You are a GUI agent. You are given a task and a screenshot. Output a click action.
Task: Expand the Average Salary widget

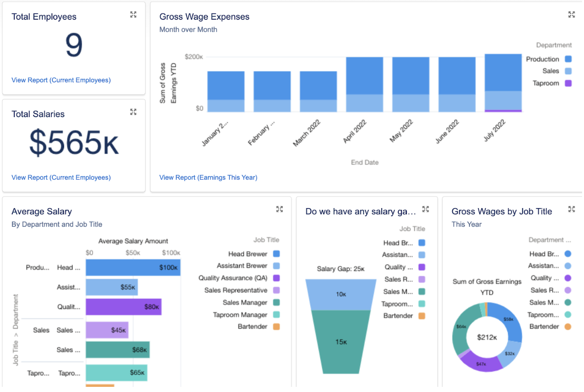(x=279, y=210)
